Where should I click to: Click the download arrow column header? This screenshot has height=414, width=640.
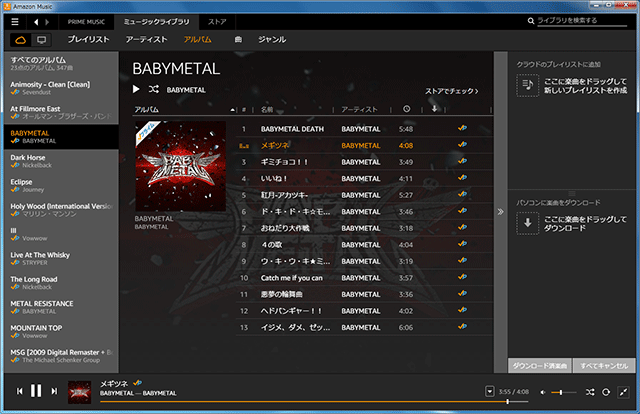coord(434,109)
